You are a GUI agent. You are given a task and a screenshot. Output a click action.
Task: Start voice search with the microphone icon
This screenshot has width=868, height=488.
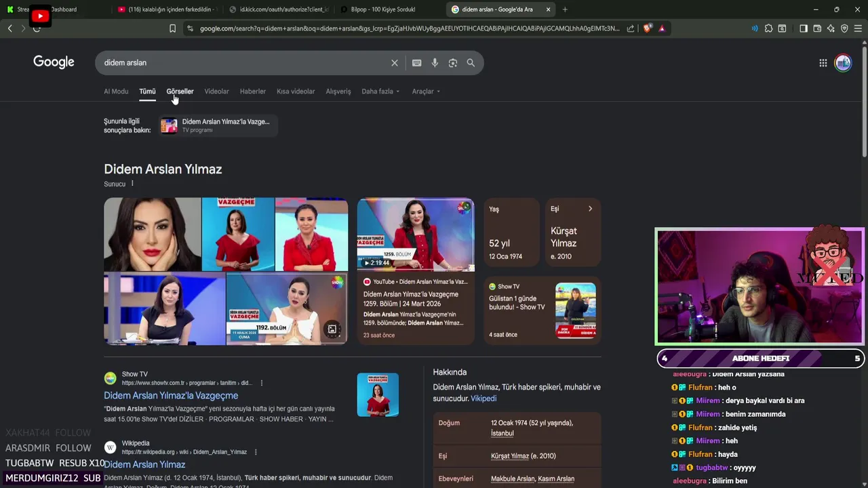435,63
